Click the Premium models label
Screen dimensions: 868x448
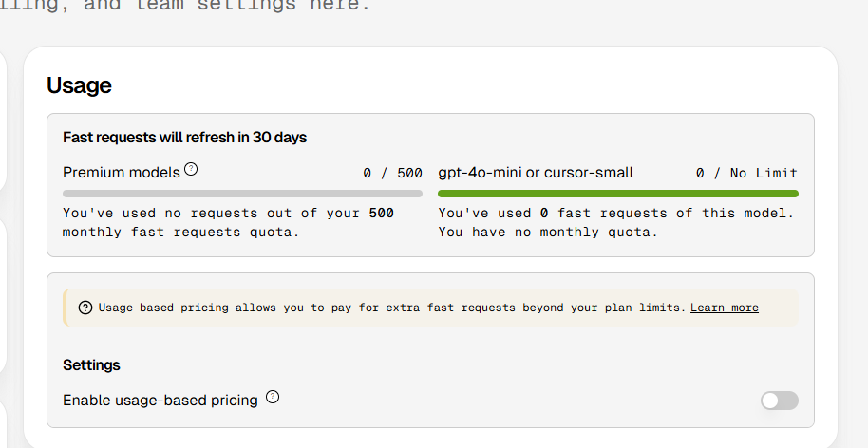click(x=122, y=173)
